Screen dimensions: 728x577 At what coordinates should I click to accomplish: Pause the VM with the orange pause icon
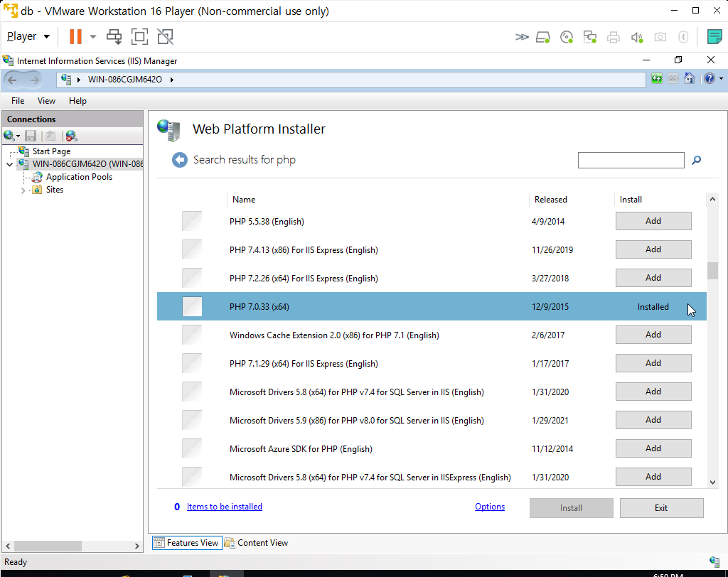tap(75, 36)
